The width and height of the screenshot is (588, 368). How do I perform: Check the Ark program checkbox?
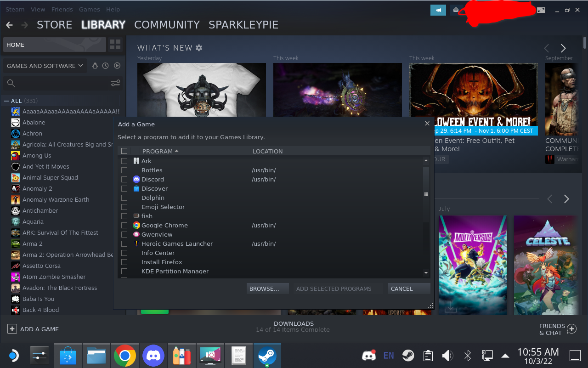coord(124,161)
